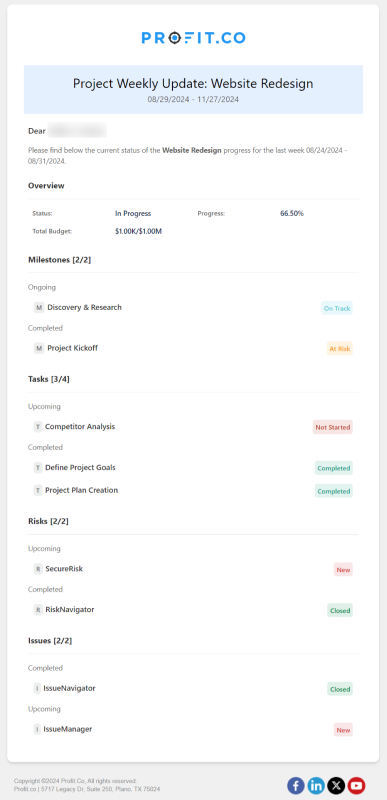
Task: Click the I icon beside IssueNavigator
Action: [37, 688]
